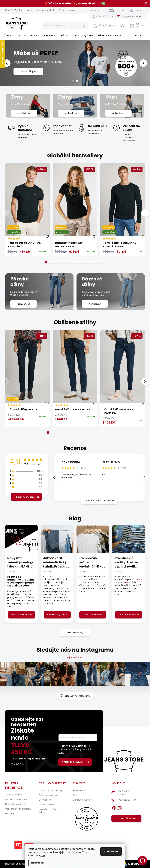Select second dot under Oblíbené střihy
Viewport: 150px width, 868px height.
pyautogui.click(x=52, y=432)
